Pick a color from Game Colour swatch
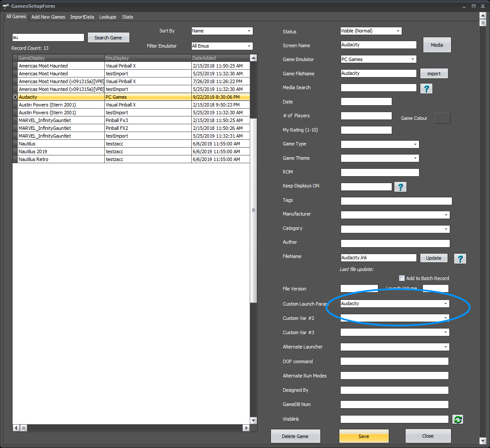 [x=442, y=118]
